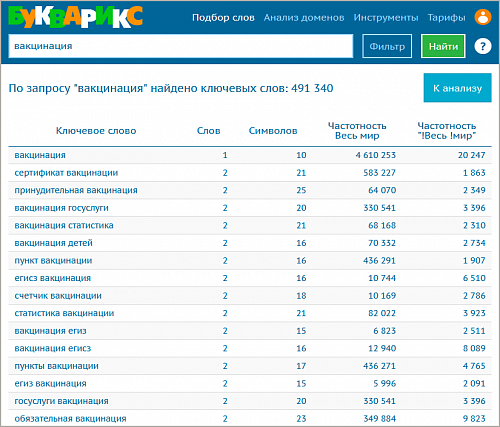
Task: Select keyword сертификат вакцинации
Action: 66,173
